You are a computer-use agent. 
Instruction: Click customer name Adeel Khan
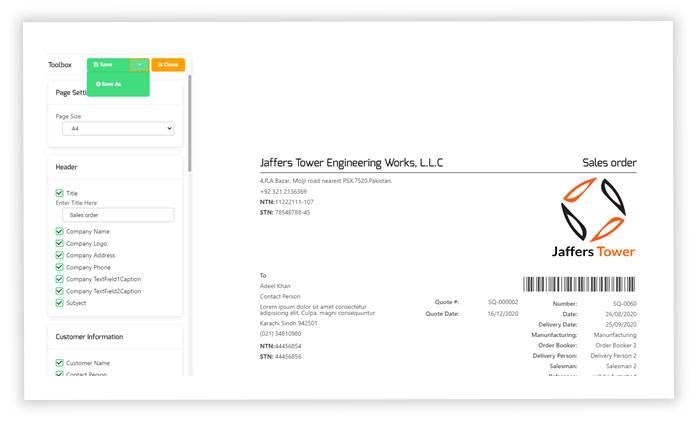[275, 286]
